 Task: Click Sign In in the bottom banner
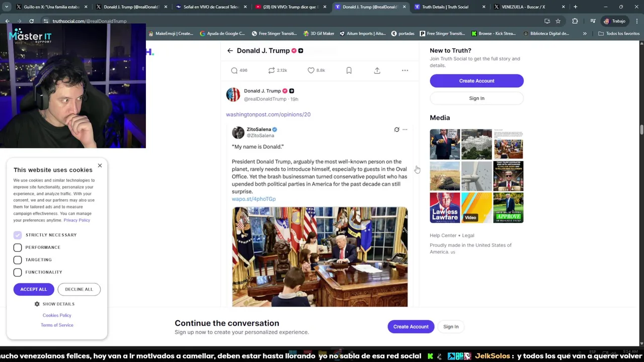click(x=451, y=327)
